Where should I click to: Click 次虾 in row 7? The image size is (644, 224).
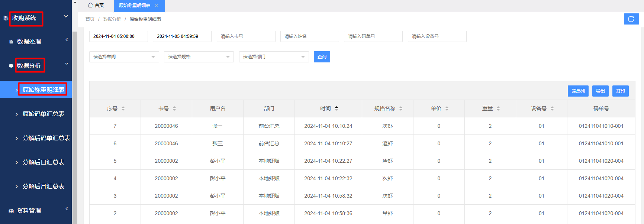(387, 126)
